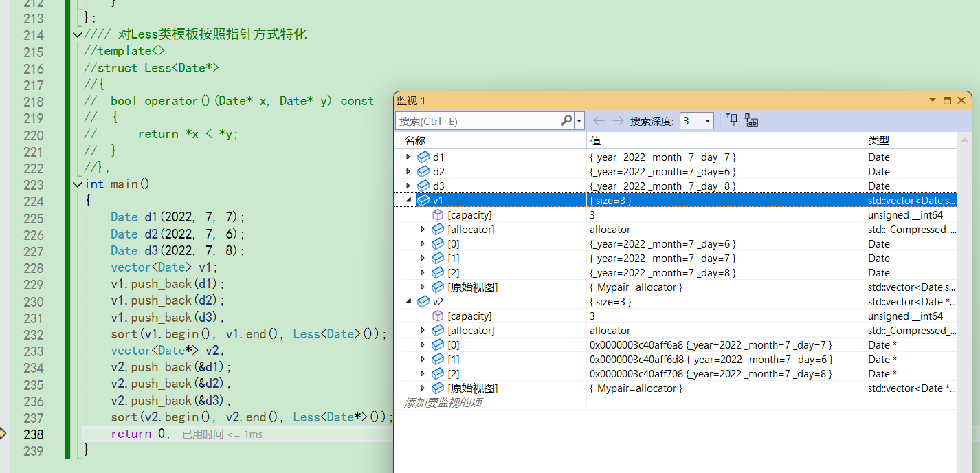This screenshot has height=473, width=980.
Task: Collapse the v2 vector entry
Action: 408,301
